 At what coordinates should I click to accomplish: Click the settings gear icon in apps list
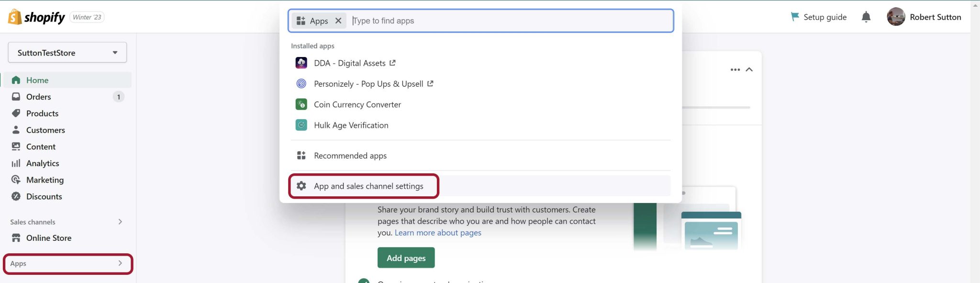click(301, 186)
